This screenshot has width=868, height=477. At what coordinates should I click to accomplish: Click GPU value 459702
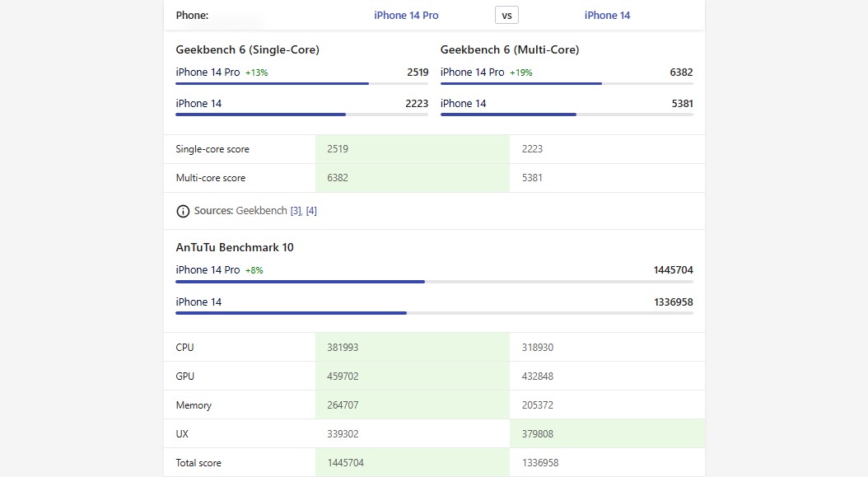[343, 376]
